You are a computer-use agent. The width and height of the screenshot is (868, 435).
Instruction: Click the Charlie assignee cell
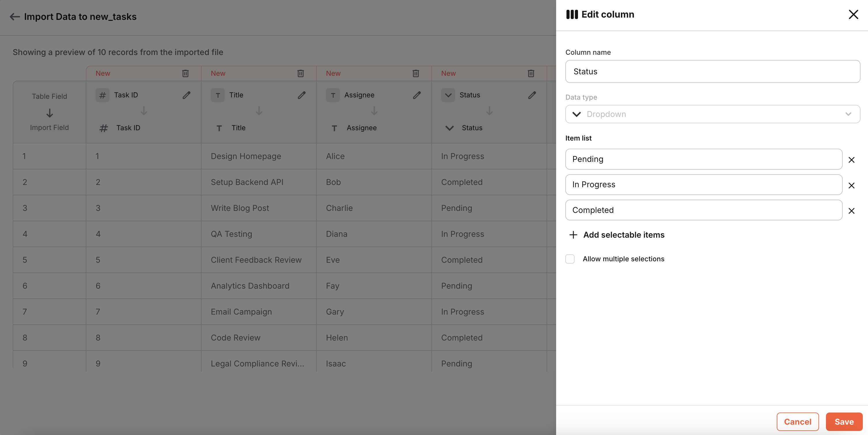(x=374, y=208)
